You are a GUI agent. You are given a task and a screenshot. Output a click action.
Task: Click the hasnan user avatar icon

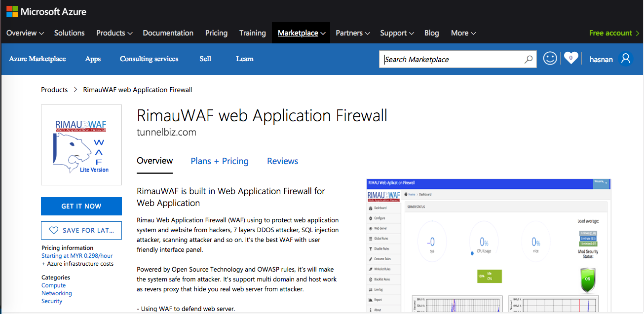[x=626, y=59]
